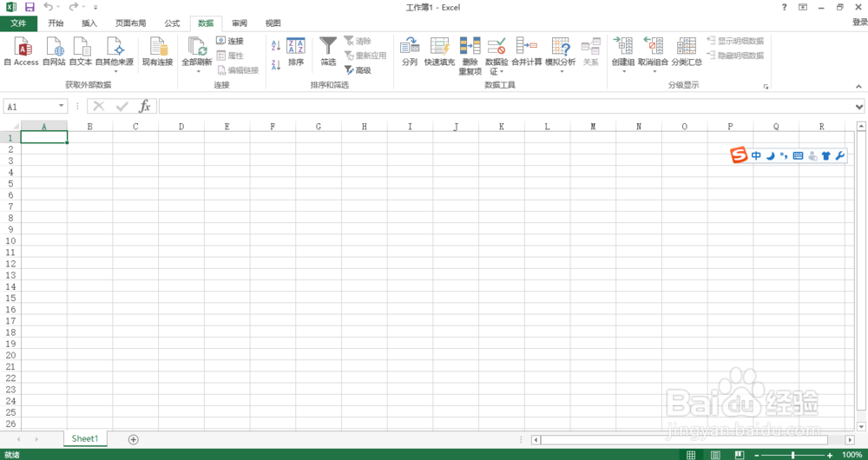Add a new sheet with plus button
The image size is (868, 460).
133,439
